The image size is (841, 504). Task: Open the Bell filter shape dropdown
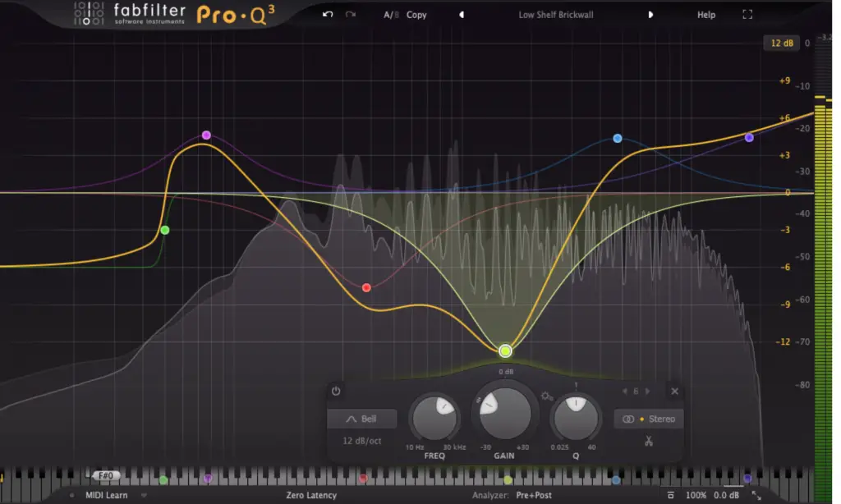point(362,419)
